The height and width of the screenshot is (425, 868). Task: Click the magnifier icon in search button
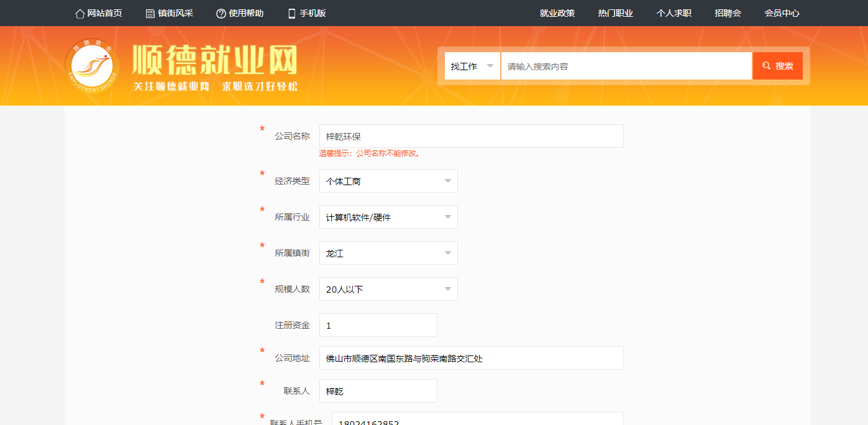[766, 66]
